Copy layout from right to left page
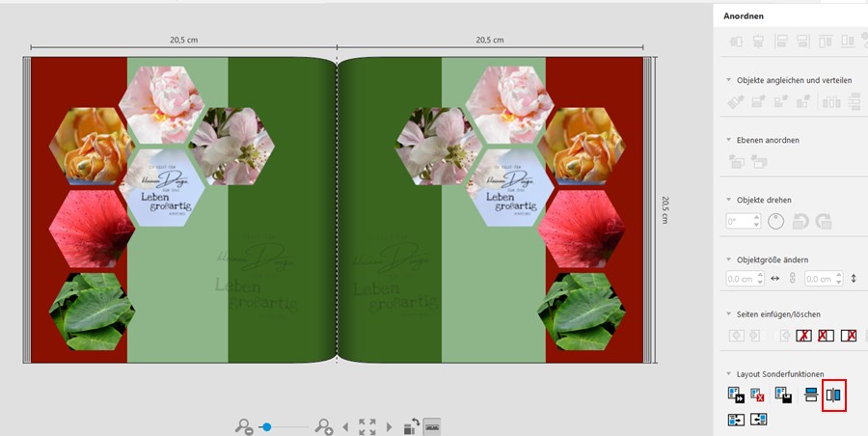 (758, 420)
